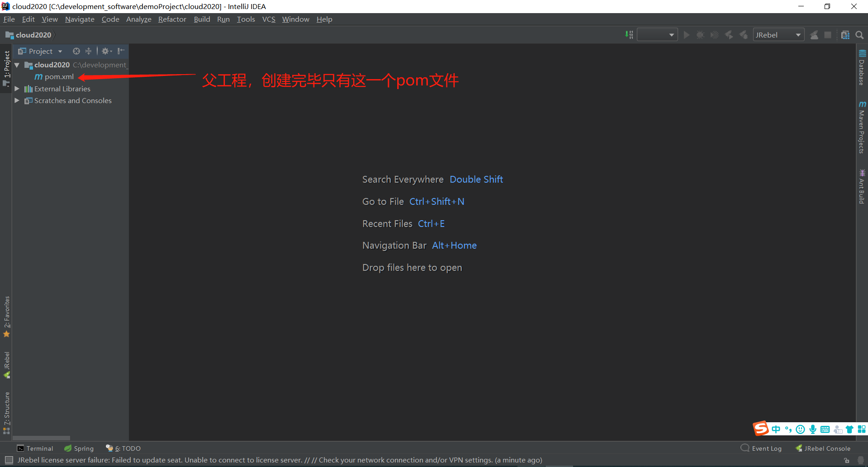Open the JRebel configuration dropdown
This screenshot has width=868, height=467.
778,35
